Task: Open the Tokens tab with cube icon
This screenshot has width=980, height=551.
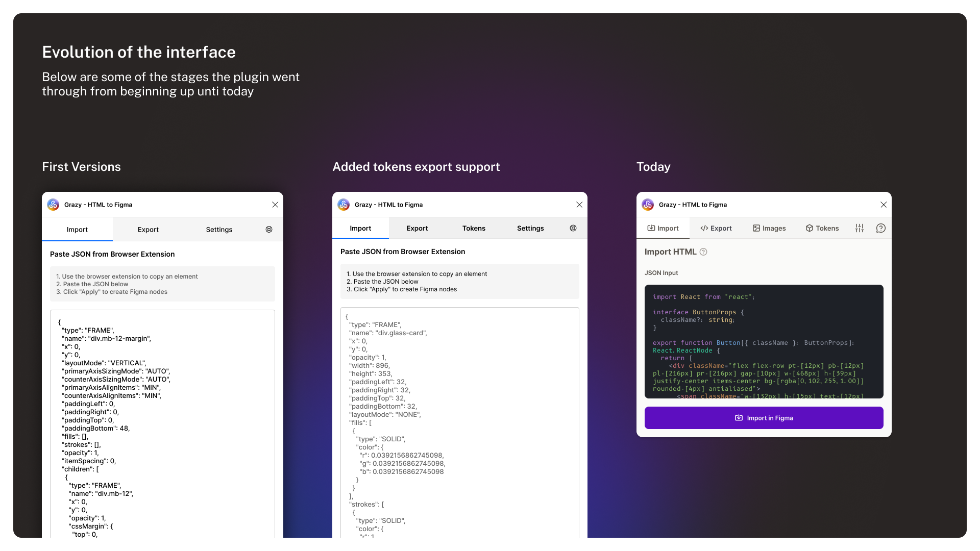Action: [822, 228]
